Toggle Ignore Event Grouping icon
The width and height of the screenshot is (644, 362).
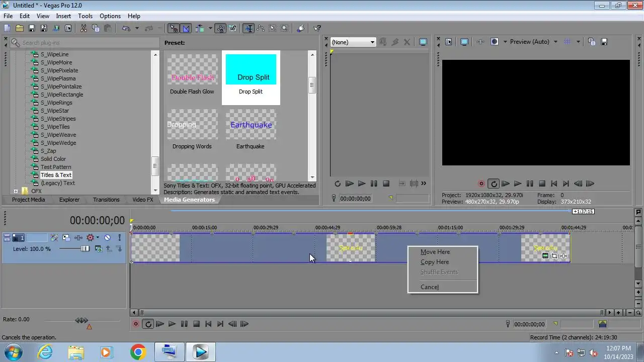pos(232,29)
